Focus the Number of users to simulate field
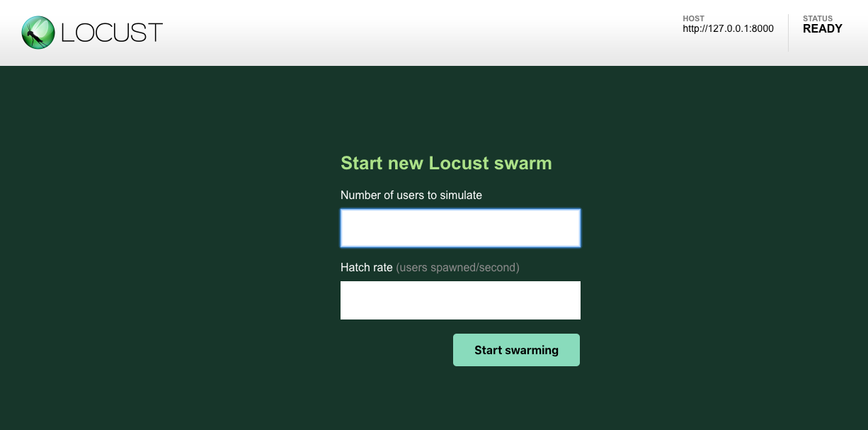 pyautogui.click(x=460, y=227)
